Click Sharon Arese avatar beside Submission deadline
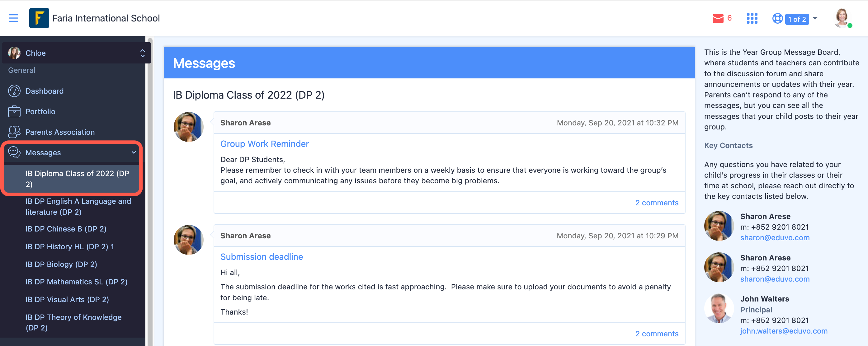Viewport: 868px width, 346px height. [188, 240]
